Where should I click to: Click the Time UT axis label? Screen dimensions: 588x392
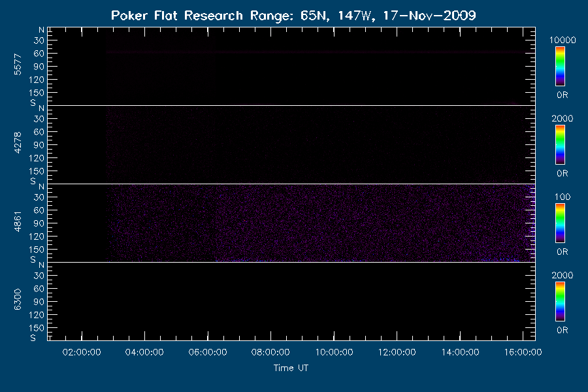291,368
